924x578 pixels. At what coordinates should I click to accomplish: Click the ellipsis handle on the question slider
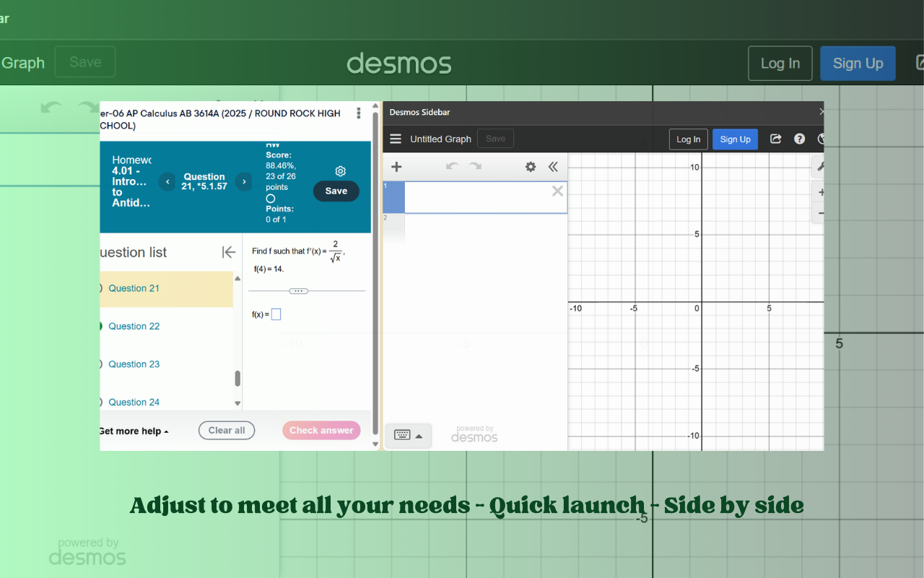[x=298, y=290]
